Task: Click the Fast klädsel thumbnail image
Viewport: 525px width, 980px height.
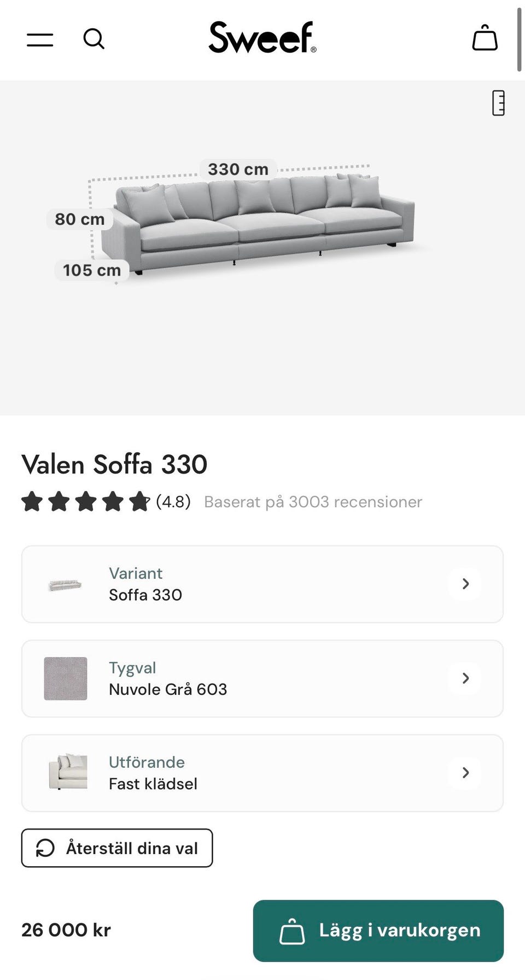Action: coord(68,771)
